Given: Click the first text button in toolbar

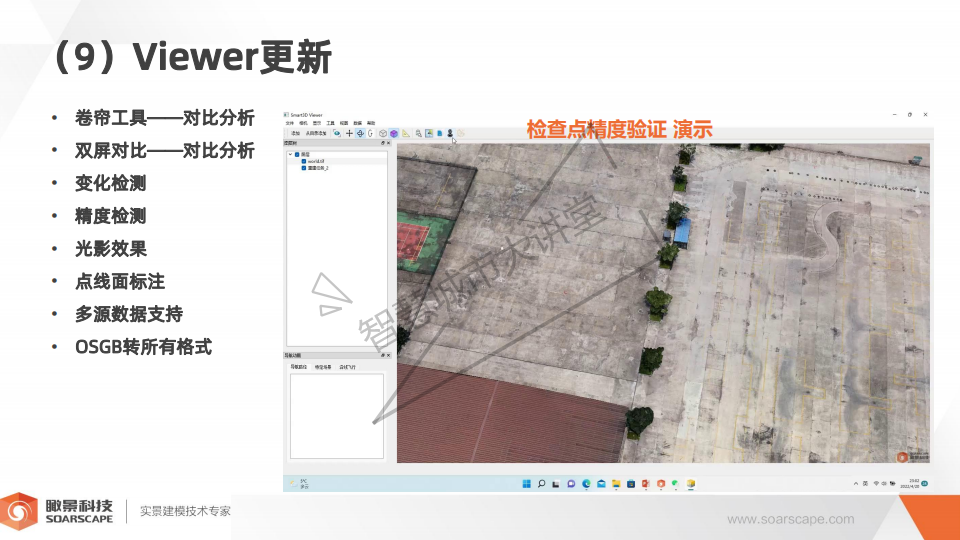Looking at the screenshot, I should 295,133.
